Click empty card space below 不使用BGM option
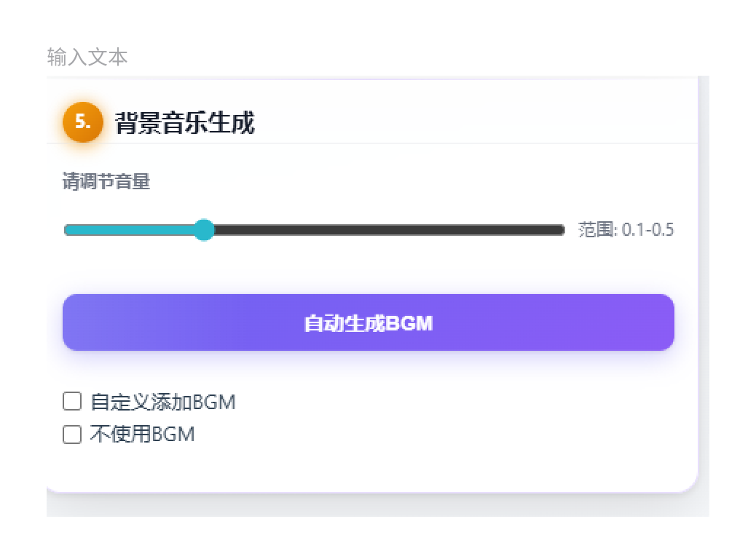The width and height of the screenshot is (756, 559). click(x=364, y=466)
